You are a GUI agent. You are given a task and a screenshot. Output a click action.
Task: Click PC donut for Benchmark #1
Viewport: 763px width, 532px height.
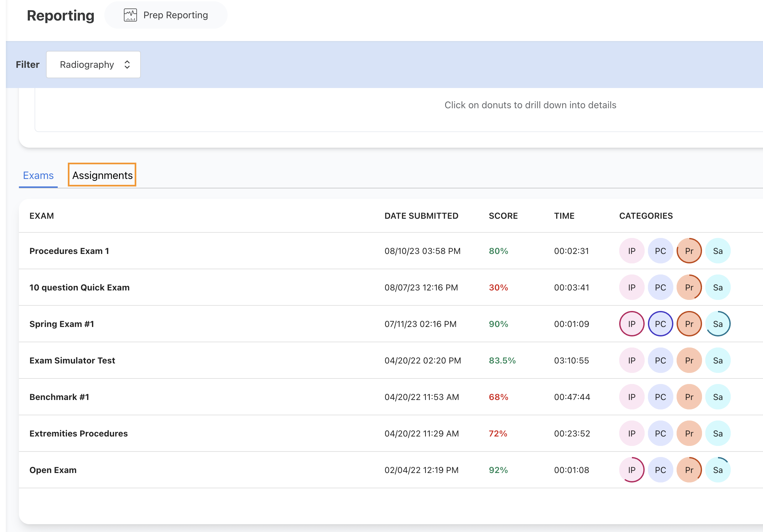pos(660,397)
